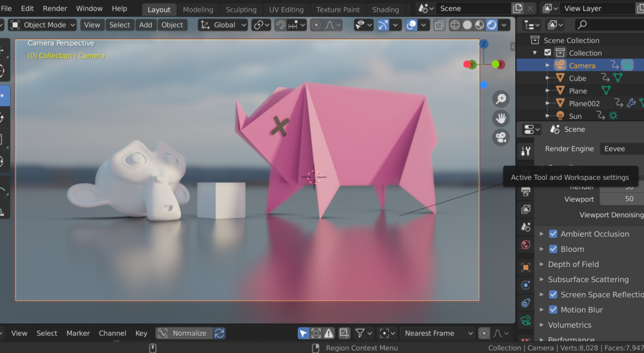The image size is (644, 353).
Task: Switch to rendered viewport shading mode
Action: [491, 24]
